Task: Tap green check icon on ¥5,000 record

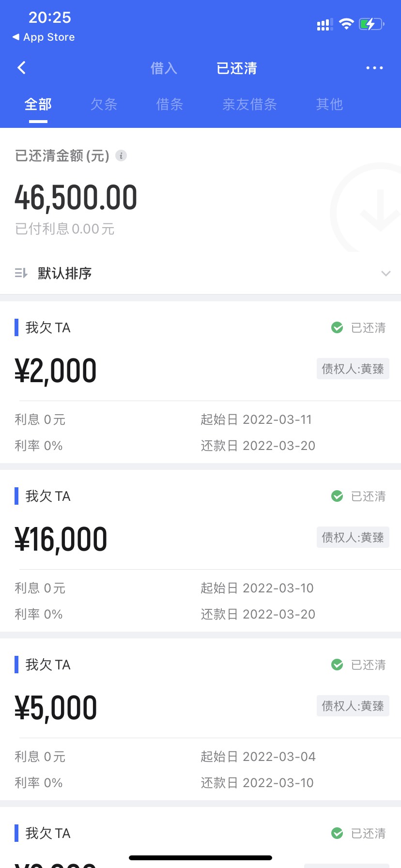Action: click(337, 665)
